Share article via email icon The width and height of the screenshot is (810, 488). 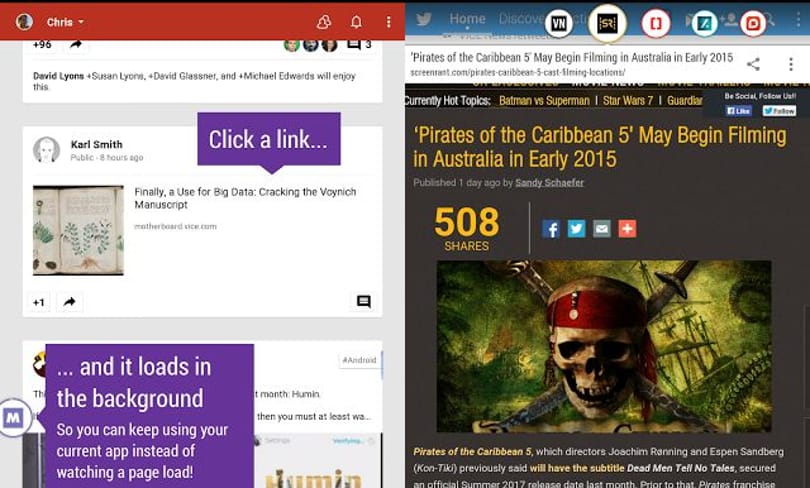(602, 229)
